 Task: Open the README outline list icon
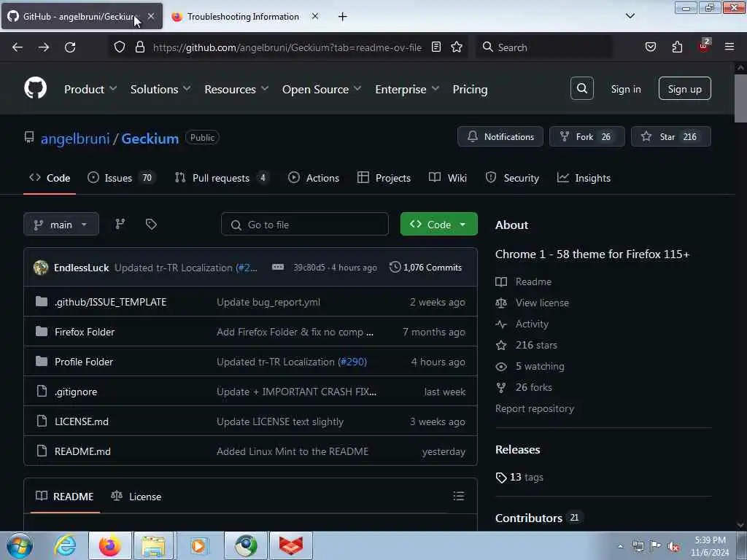458,496
